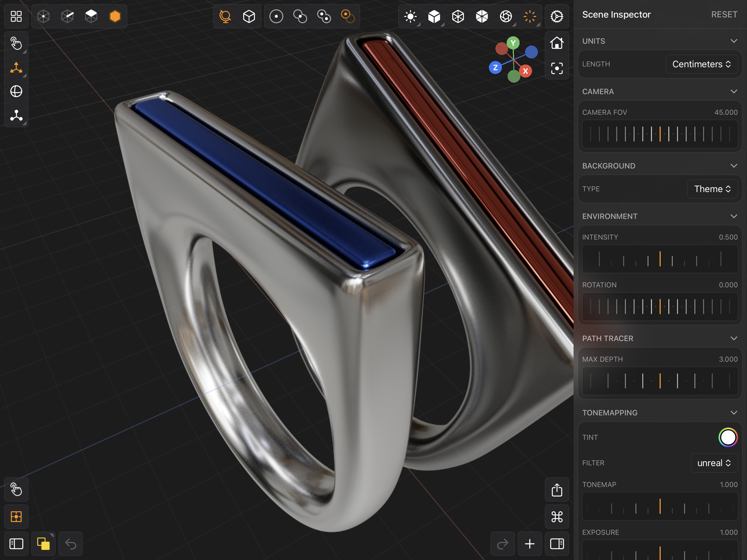The height and width of the screenshot is (560, 747).
Task: Toggle the left sidebar panel icon
Action: point(16,544)
